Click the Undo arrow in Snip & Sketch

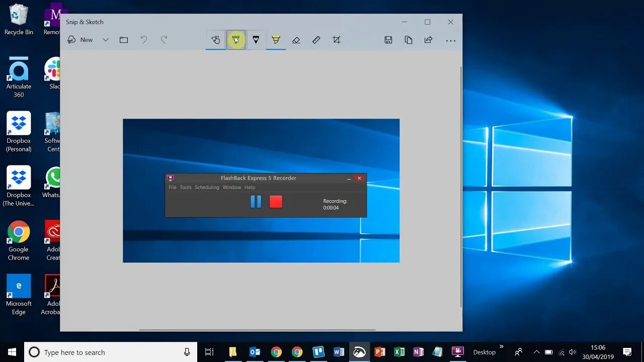click(x=144, y=40)
